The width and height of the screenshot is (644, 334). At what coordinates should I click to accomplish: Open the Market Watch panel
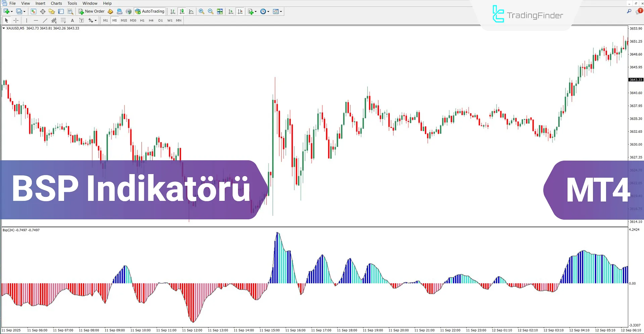point(33,11)
